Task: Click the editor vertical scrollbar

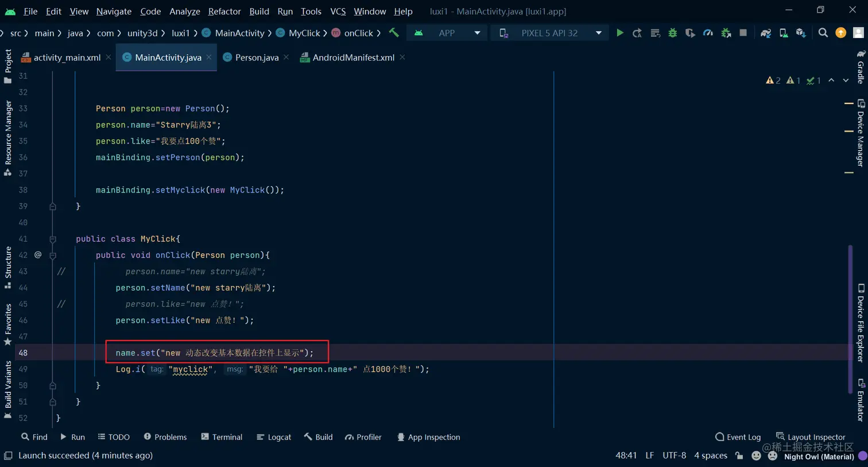Action: pos(851,319)
